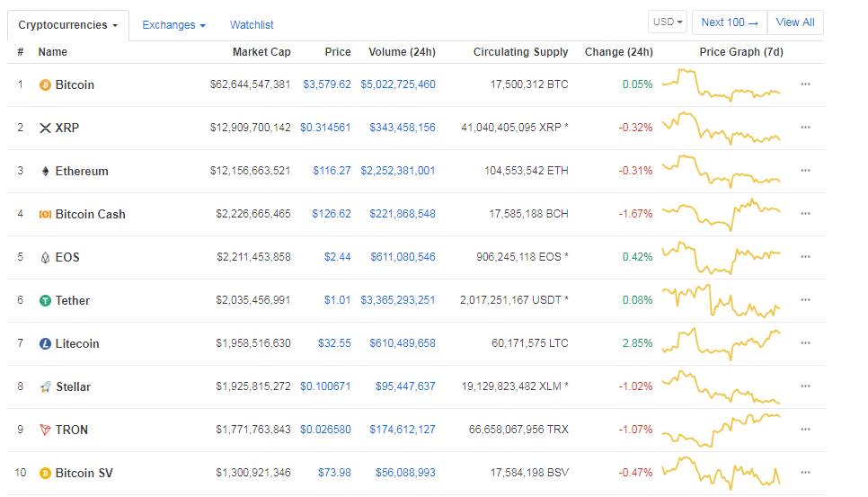
Task: Open the three-dot menu for Bitcoin SV row
Action: coord(805,474)
